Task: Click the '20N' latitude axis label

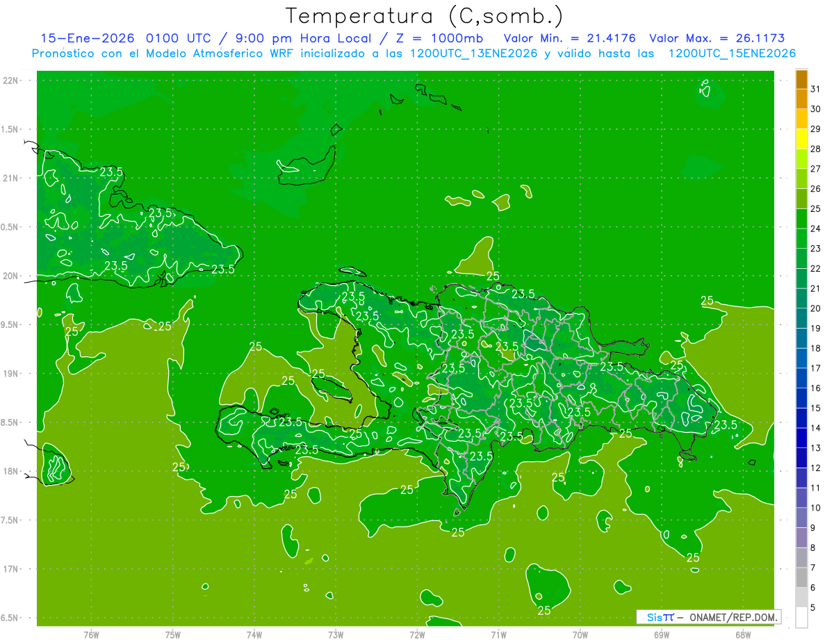Action: point(11,276)
